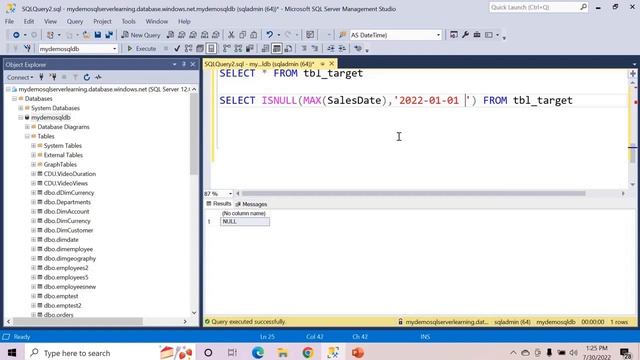This screenshot has height=360, width=640.
Task: Expand the CDU.VideoViews table node
Action: click(33, 183)
